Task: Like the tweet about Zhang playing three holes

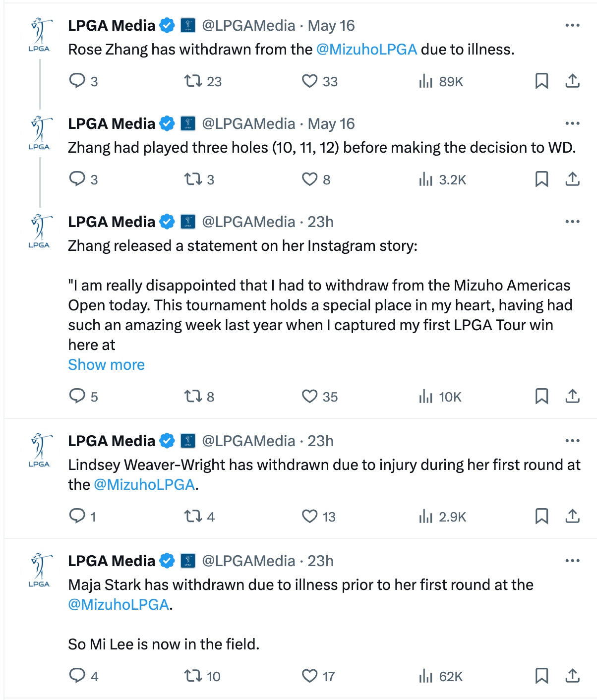Action: tap(309, 179)
